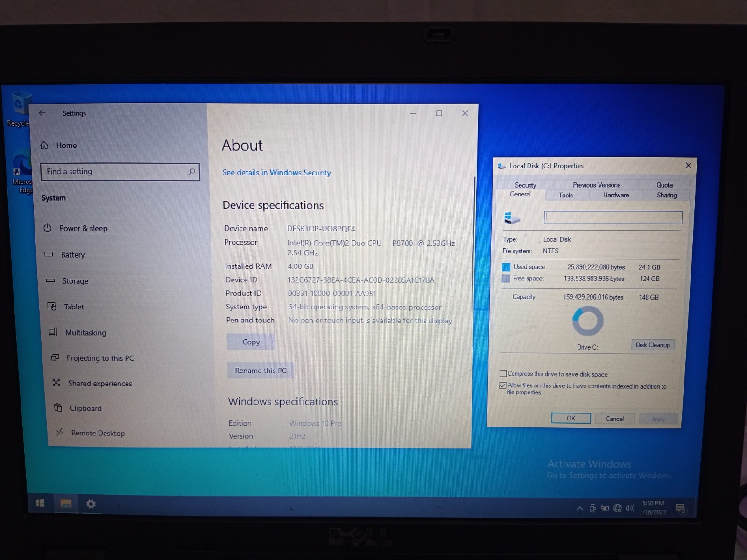This screenshot has width=747, height=560.
Task: Click taskbar clock showing 5:50 PM
Action: (x=653, y=507)
